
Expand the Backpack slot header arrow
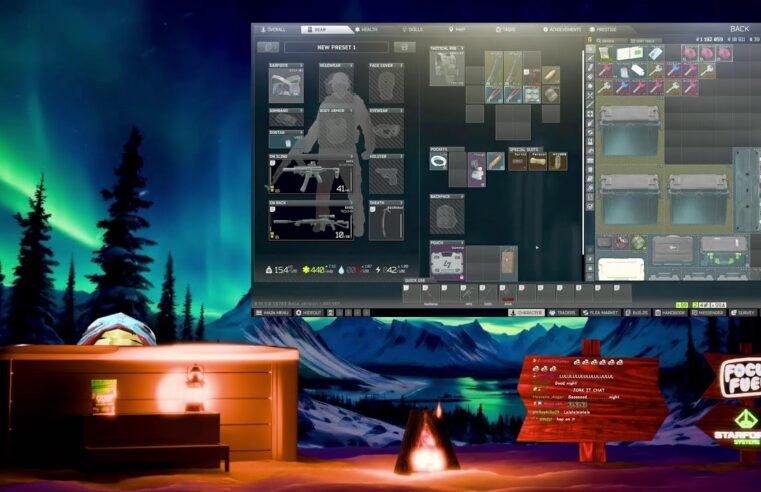coord(462,197)
